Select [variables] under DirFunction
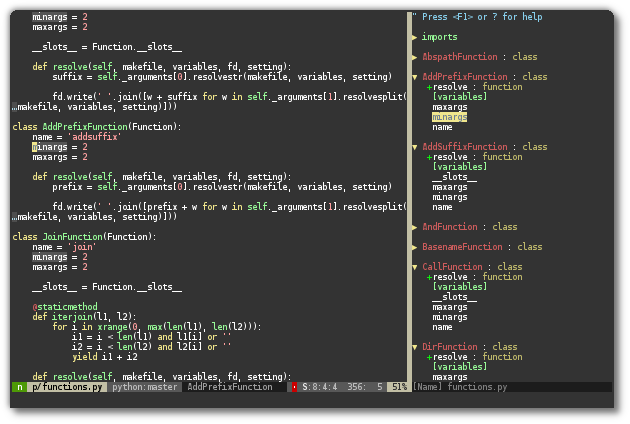The width and height of the screenshot is (630, 424). 460,367
